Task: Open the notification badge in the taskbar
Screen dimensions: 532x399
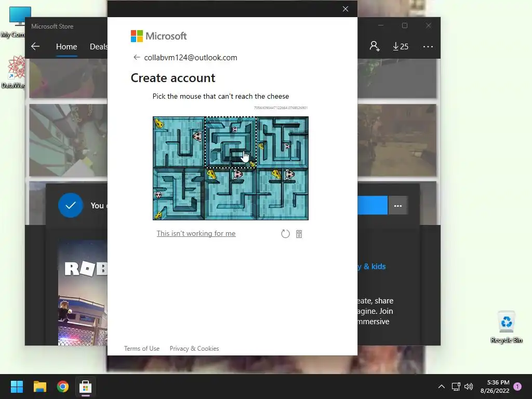Action: (517, 387)
